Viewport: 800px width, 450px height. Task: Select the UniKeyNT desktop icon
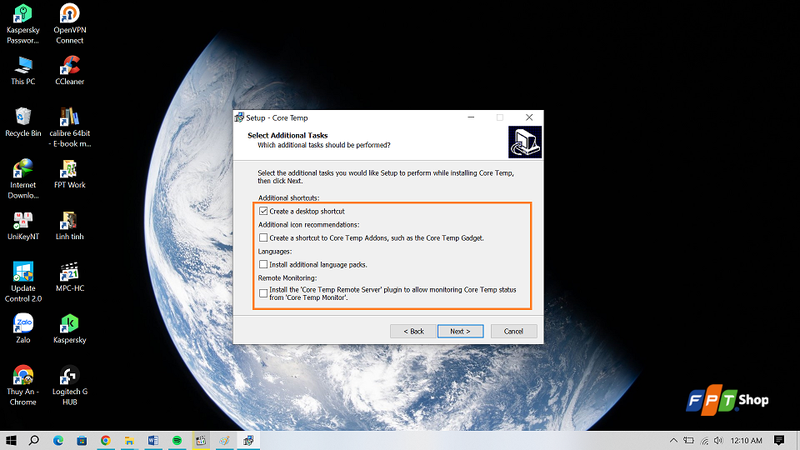23,226
